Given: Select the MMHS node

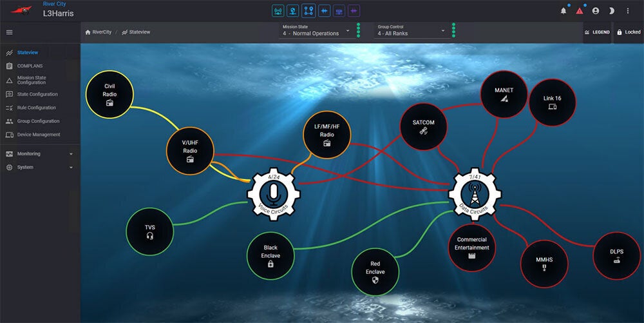Looking at the screenshot, I should tap(544, 264).
